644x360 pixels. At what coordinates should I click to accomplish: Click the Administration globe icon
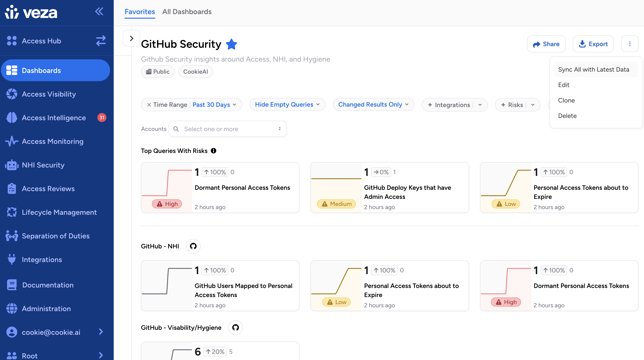click(12, 309)
